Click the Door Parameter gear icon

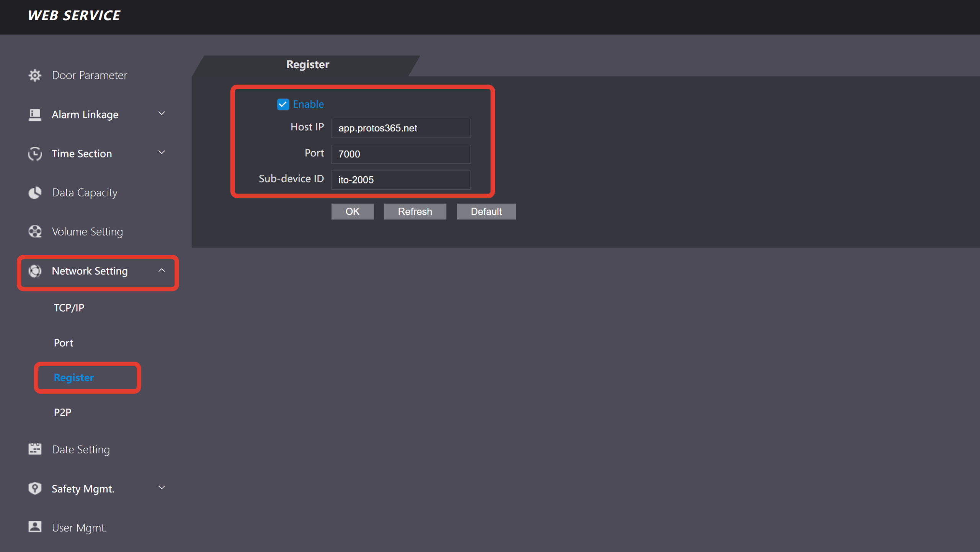(x=35, y=75)
